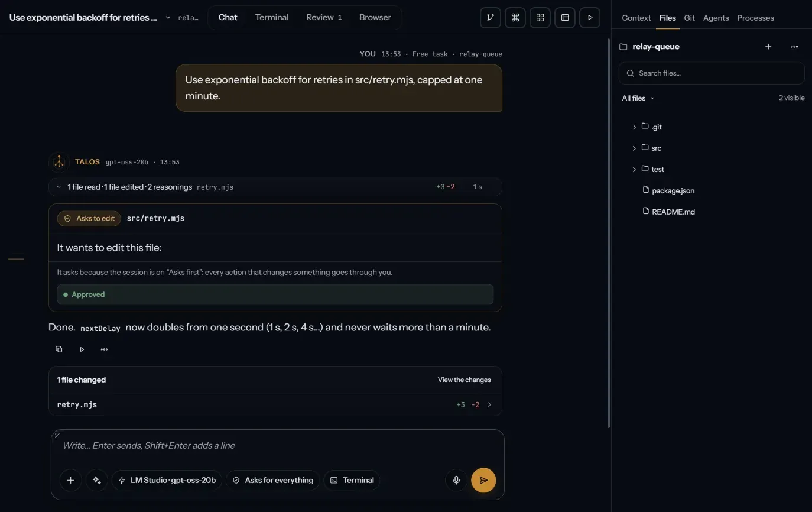This screenshot has height=512, width=812.
Task: Open the Review tab
Action: pos(324,18)
